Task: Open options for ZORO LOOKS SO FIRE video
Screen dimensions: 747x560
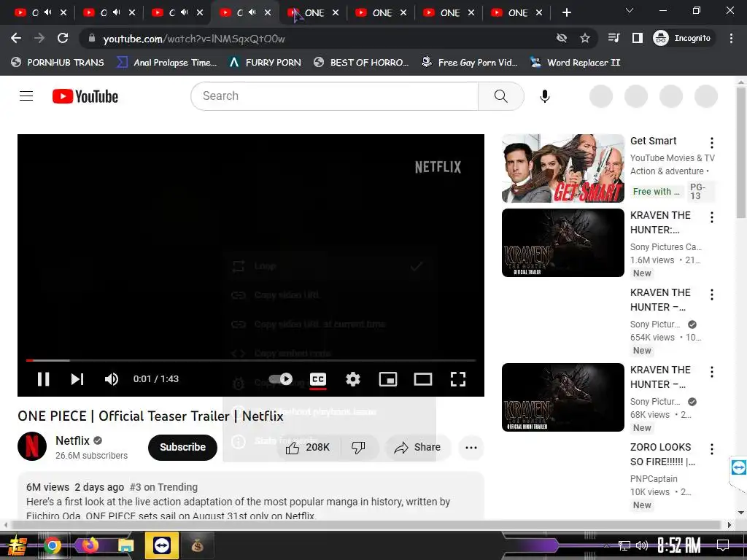Action: coord(712,449)
